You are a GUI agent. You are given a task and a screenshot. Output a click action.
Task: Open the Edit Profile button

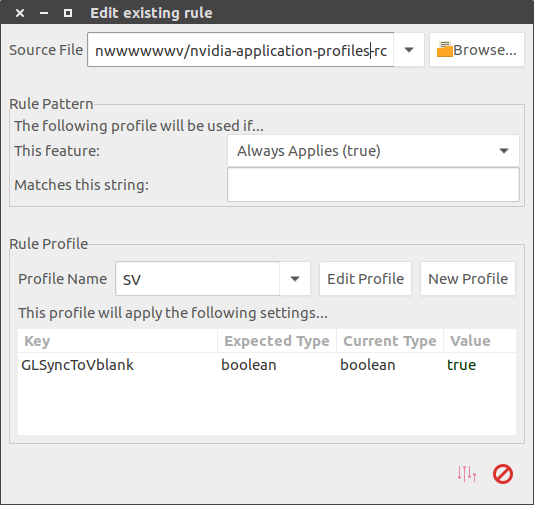365,279
